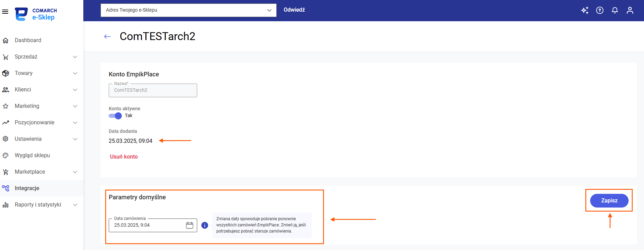Select Wygląd sklepu in the sidebar
Screen dimensions: 644x250
(x=41, y=155)
